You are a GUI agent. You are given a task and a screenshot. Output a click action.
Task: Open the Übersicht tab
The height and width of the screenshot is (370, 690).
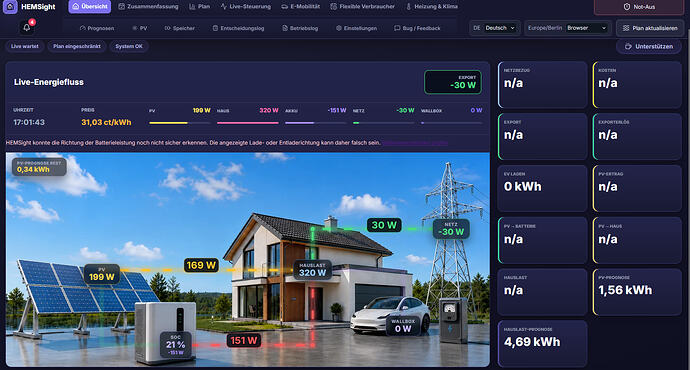90,7
